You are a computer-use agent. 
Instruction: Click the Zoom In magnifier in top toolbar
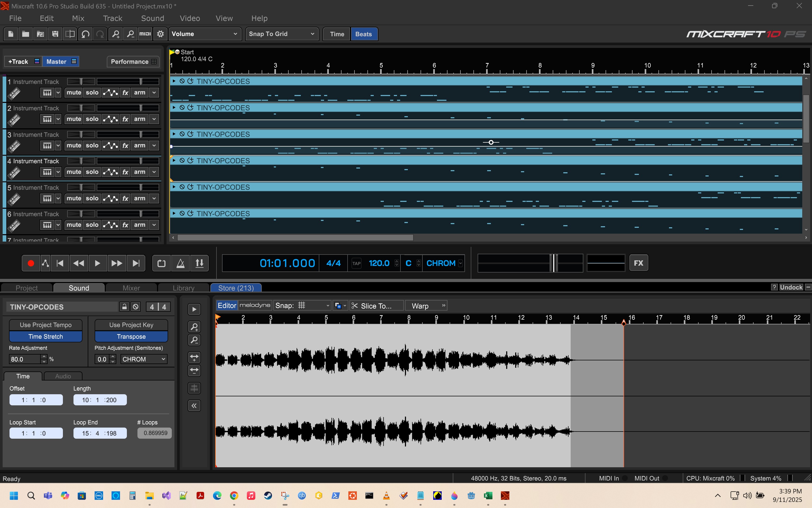coord(116,34)
